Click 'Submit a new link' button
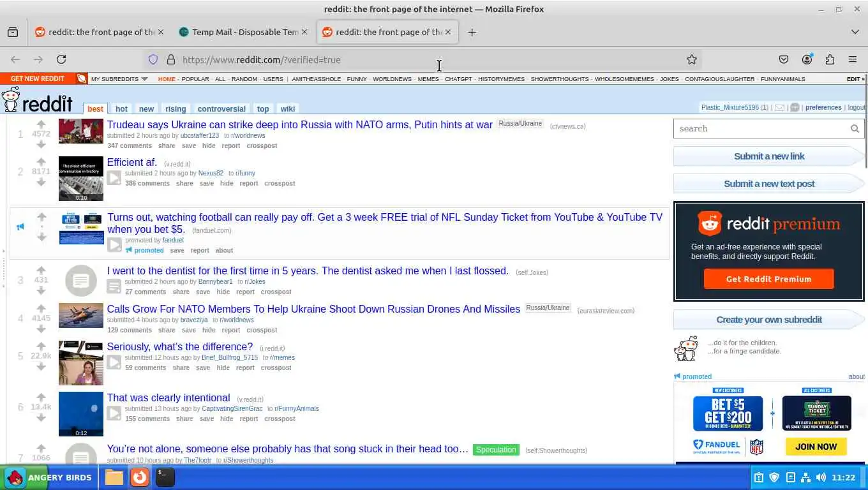 [769, 156]
